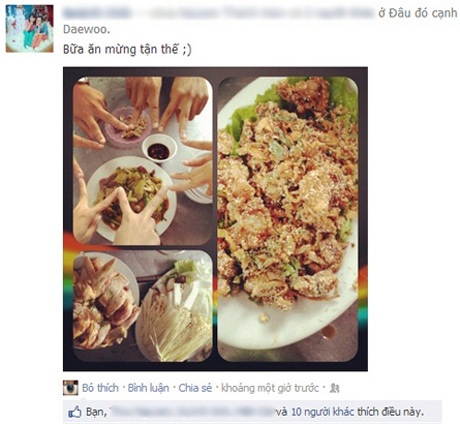Open the collage photo of hands making peace signs

click(x=143, y=161)
